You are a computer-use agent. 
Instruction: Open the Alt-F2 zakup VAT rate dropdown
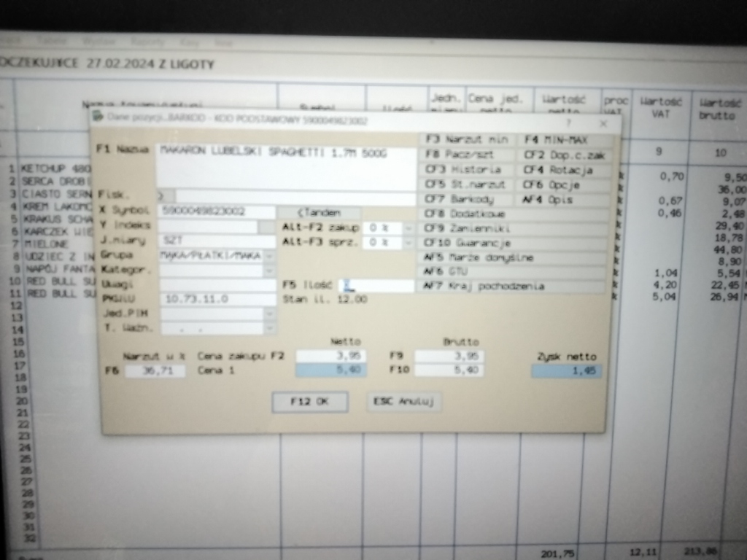[408, 227]
